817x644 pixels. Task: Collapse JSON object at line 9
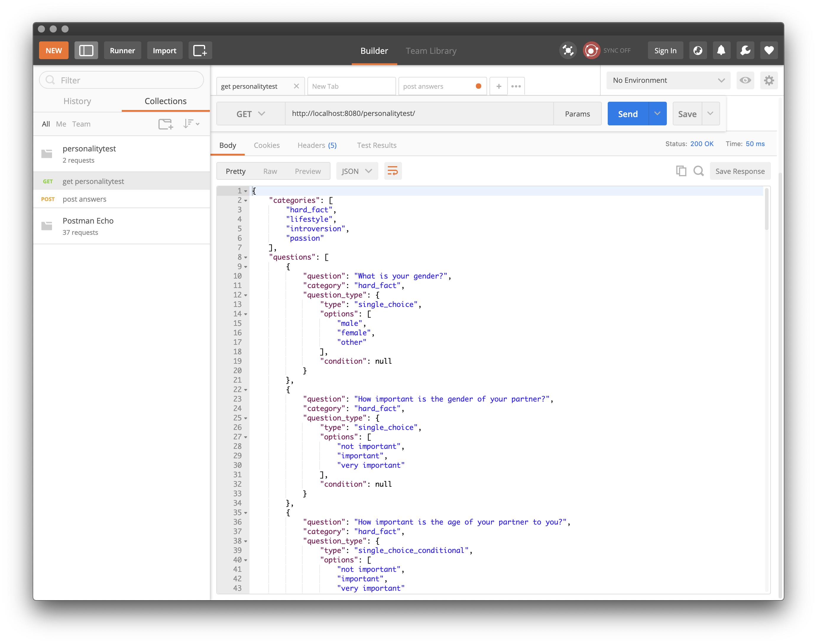(246, 267)
